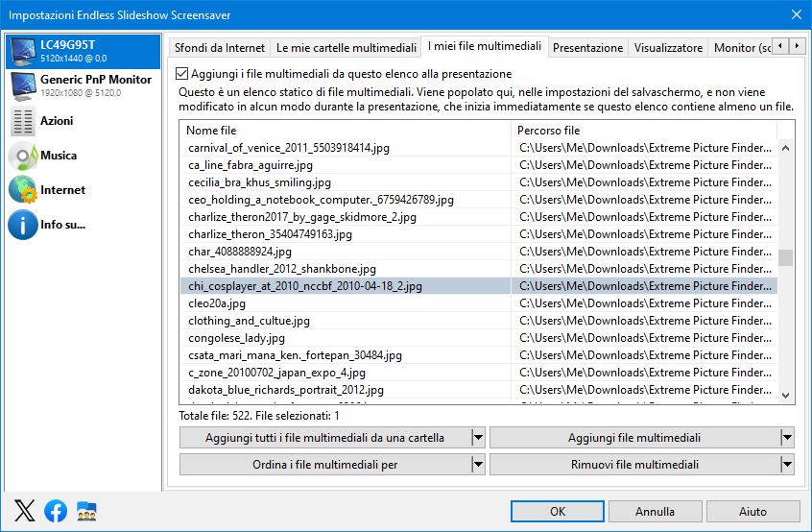Open the Info su... information icon
The image size is (812, 532).
tap(23, 225)
